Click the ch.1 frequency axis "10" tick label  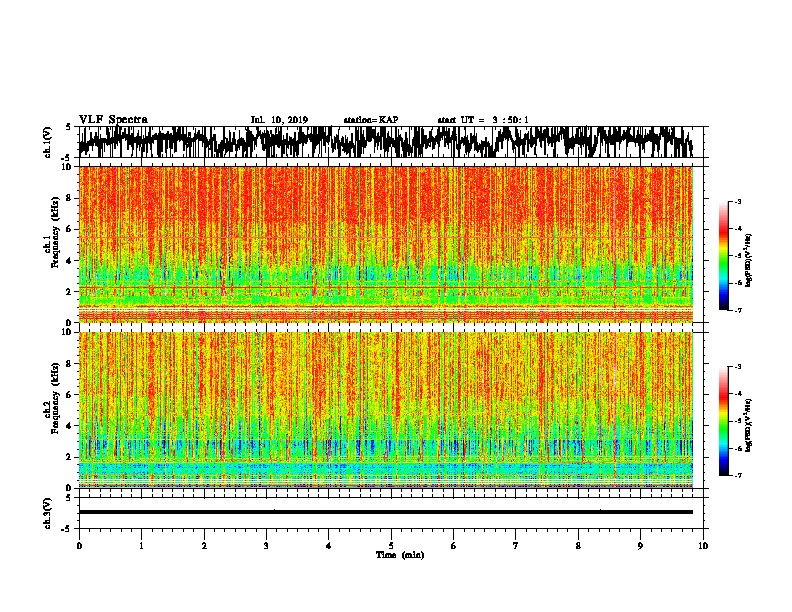pos(68,167)
